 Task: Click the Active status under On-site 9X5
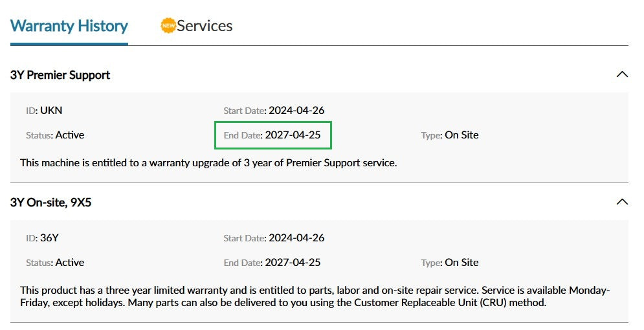pyautogui.click(x=70, y=262)
